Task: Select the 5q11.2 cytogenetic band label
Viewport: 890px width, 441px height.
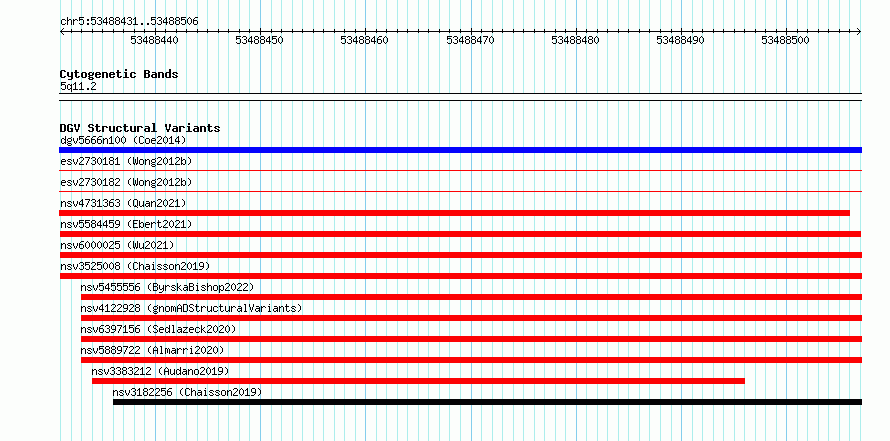Action: point(78,86)
